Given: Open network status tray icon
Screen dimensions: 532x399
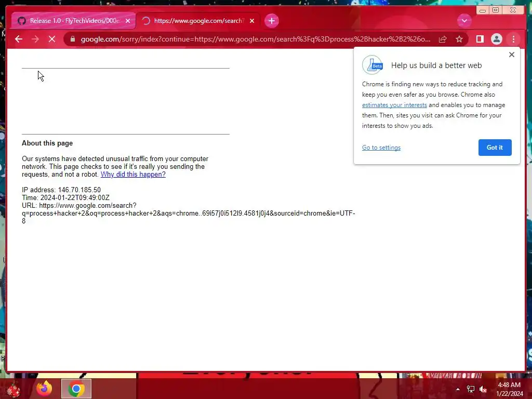Looking at the screenshot, I should pyautogui.click(x=471, y=389).
